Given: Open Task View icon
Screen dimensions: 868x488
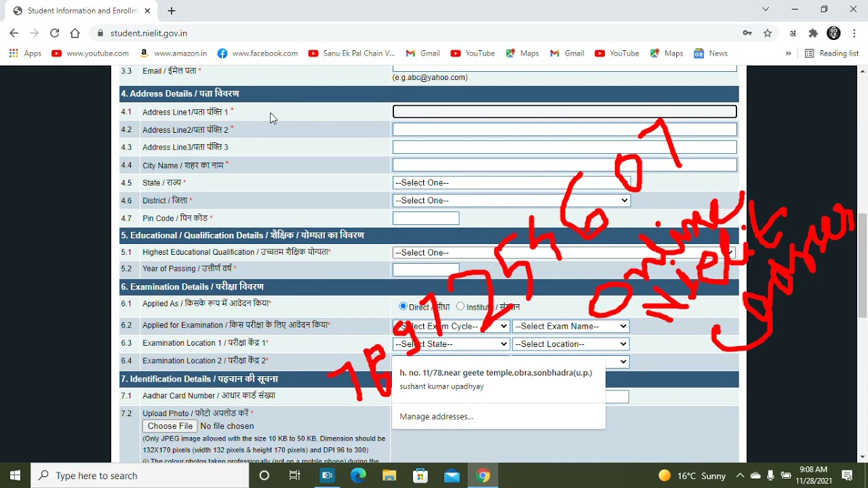Looking at the screenshot, I should pyautogui.click(x=295, y=476).
